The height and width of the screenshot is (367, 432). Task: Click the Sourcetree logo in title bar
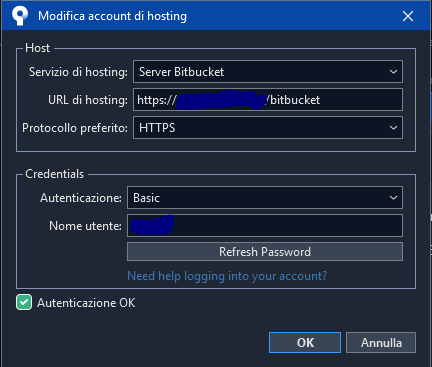pos(20,16)
